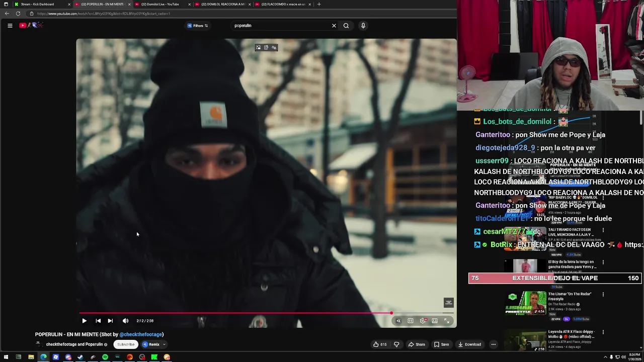
Task: Enter fullscreen on the video player
Action: [446, 321]
